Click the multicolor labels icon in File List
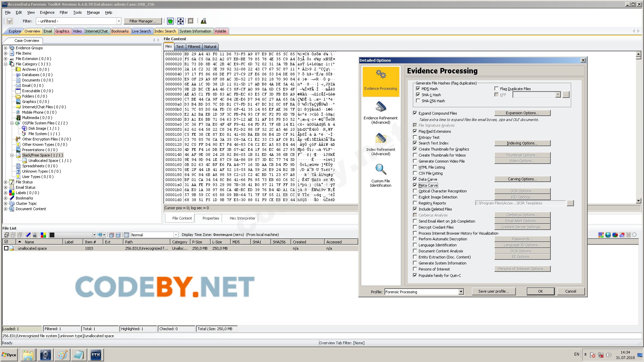Image resolution: width=644 pixels, height=362 pixels. tap(43, 235)
